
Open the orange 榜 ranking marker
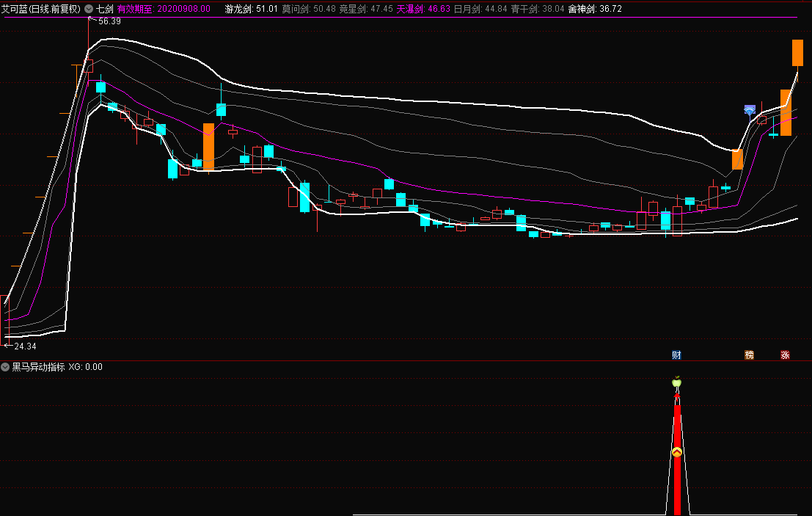[749, 355]
